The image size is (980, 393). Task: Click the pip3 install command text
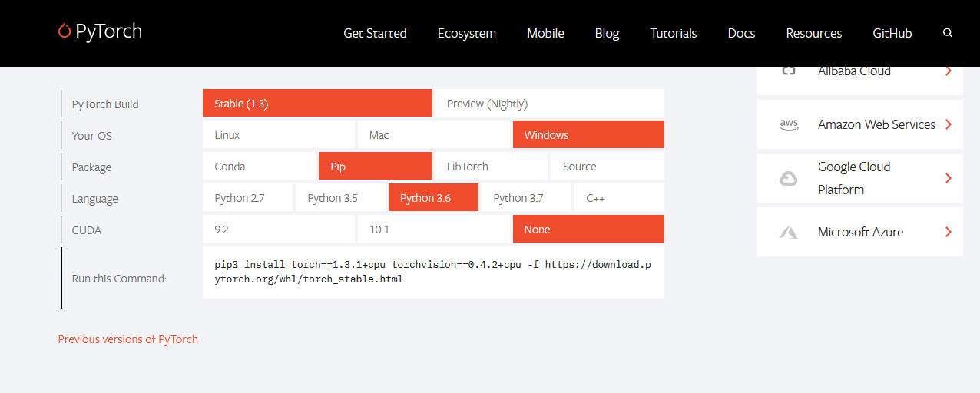pos(433,272)
